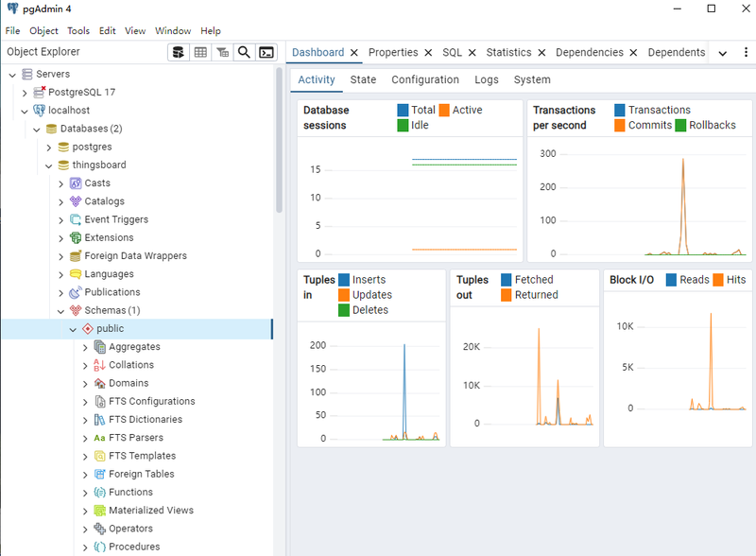The width and height of the screenshot is (756, 556).
Task: Click the Aggregates node icon
Action: pos(100,347)
